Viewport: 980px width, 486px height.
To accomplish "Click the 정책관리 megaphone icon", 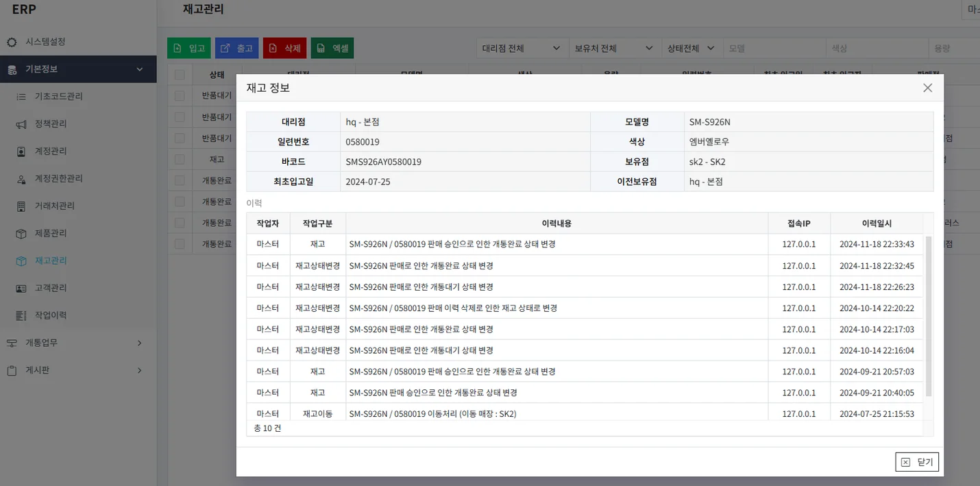I will point(21,124).
